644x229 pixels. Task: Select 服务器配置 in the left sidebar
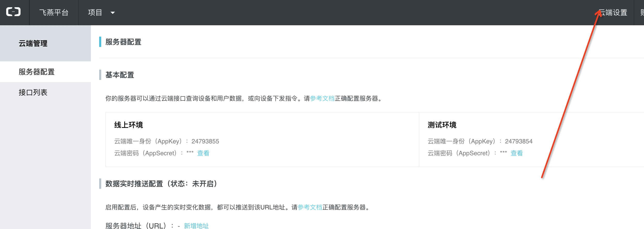coord(37,72)
